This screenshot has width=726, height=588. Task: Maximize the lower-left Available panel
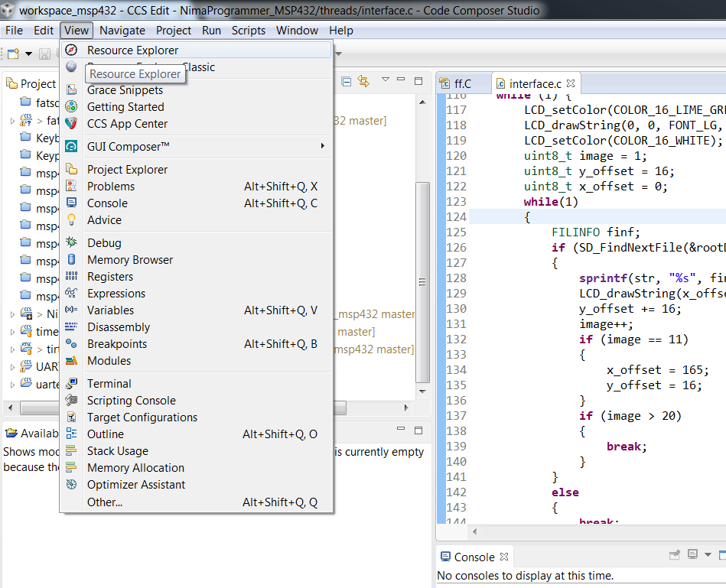[418, 430]
